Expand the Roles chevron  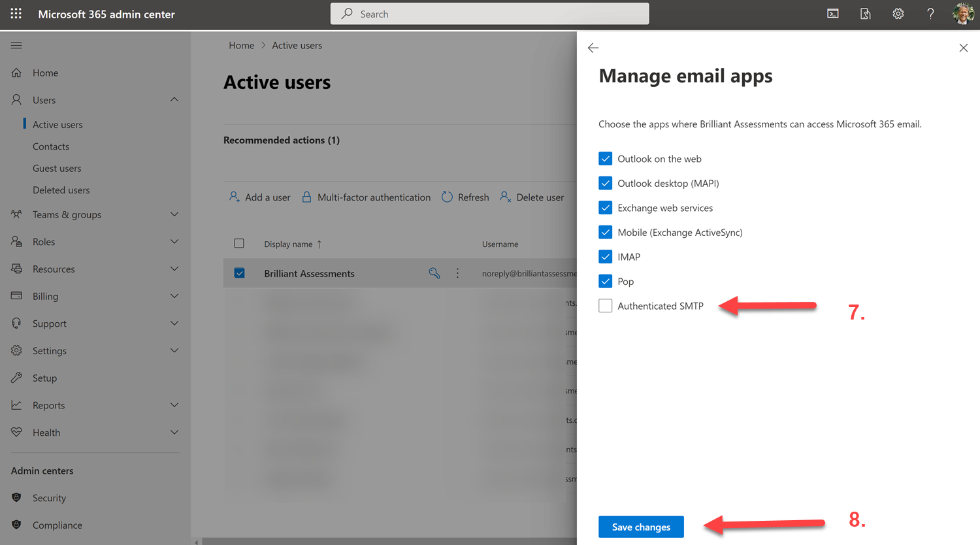click(x=174, y=242)
